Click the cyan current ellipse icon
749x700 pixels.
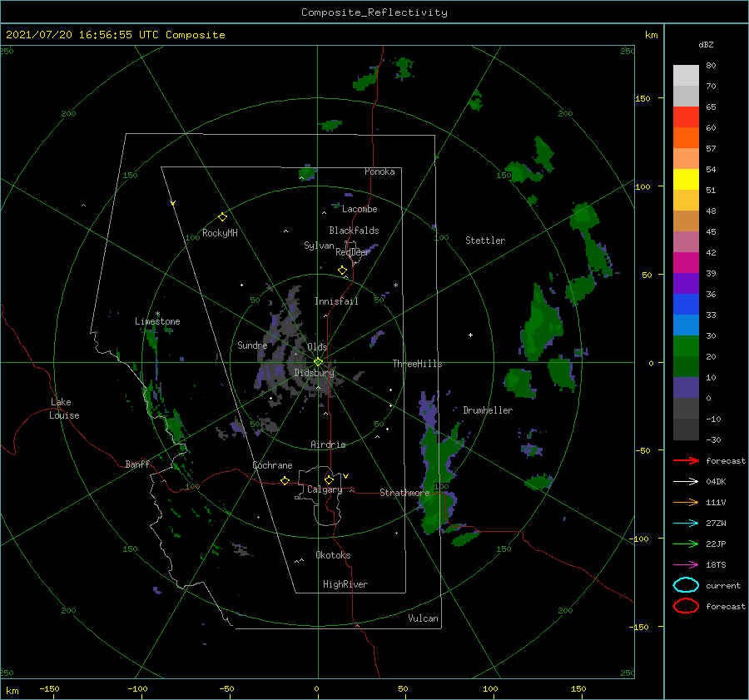click(x=686, y=585)
